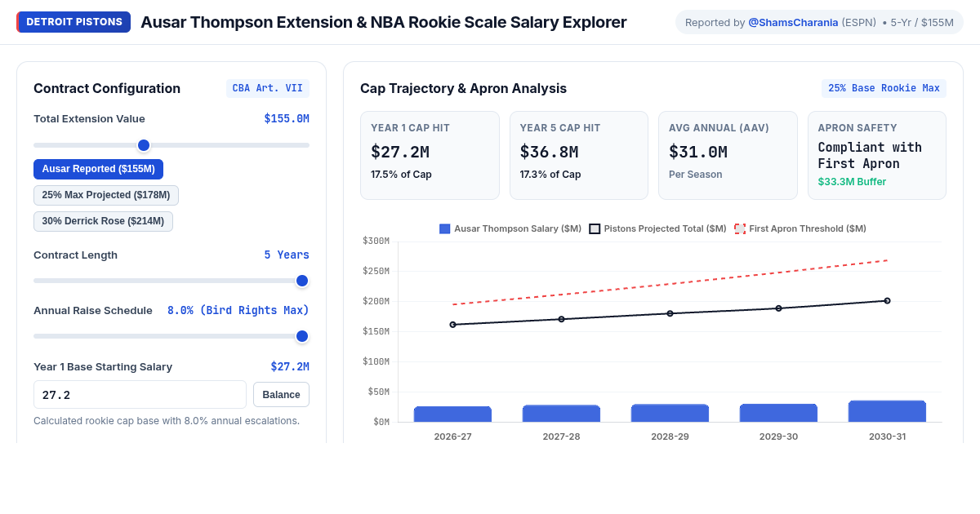
Task: Click the 17.3% of Cap text
Action: (x=550, y=175)
